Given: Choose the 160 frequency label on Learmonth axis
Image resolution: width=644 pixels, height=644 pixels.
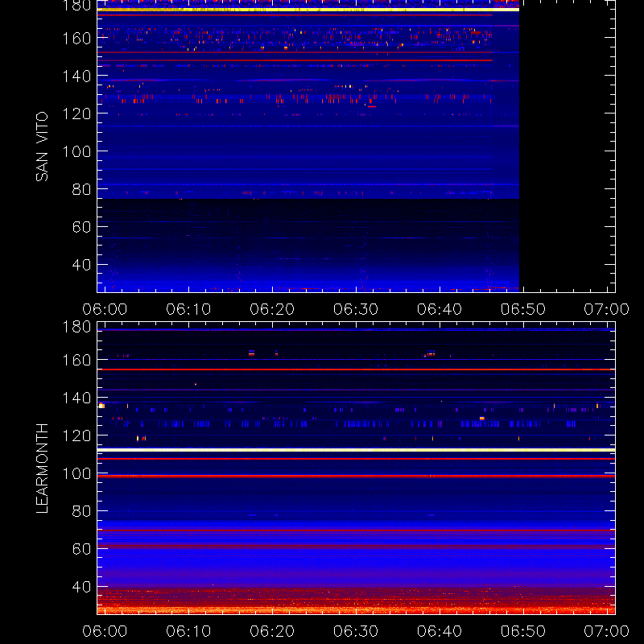Looking at the screenshot, I should pos(76,360).
